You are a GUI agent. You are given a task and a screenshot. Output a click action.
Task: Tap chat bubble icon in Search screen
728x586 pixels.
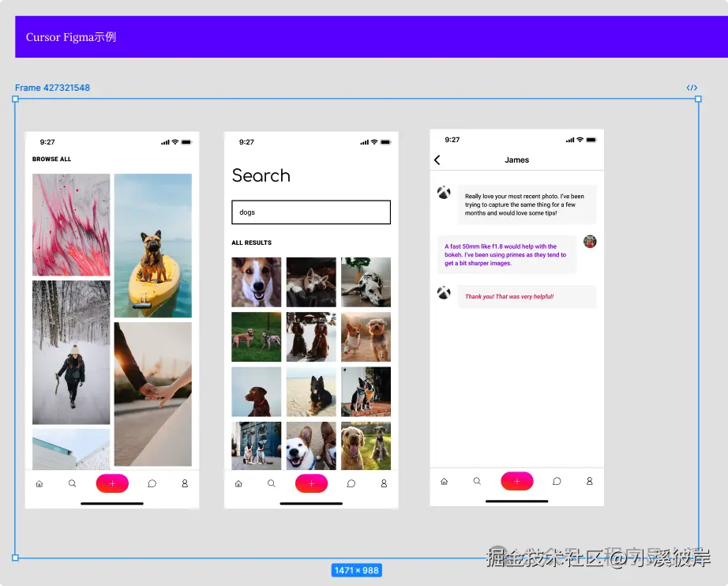[351, 484]
